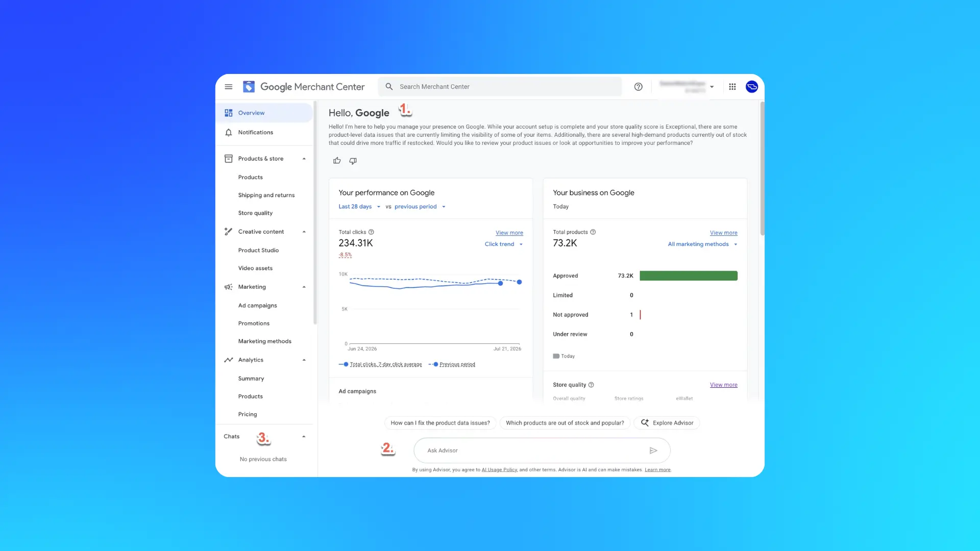Screen dimensions: 980x551
Task: Open the account switcher dropdown arrow
Action: 712,87
